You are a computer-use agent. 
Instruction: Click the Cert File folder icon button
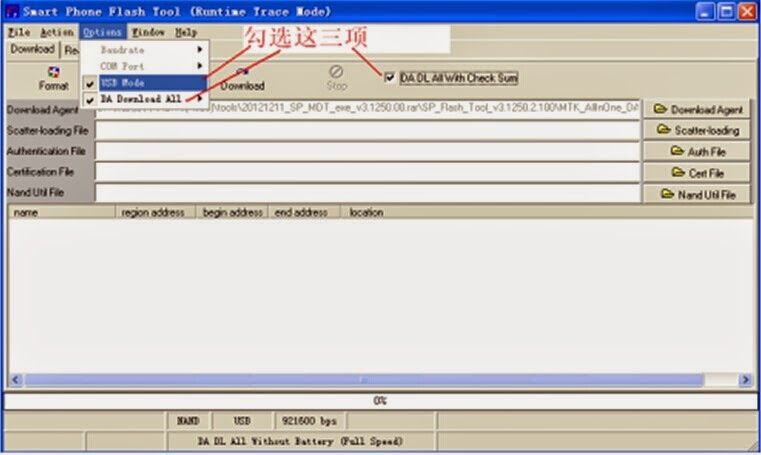click(x=696, y=173)
